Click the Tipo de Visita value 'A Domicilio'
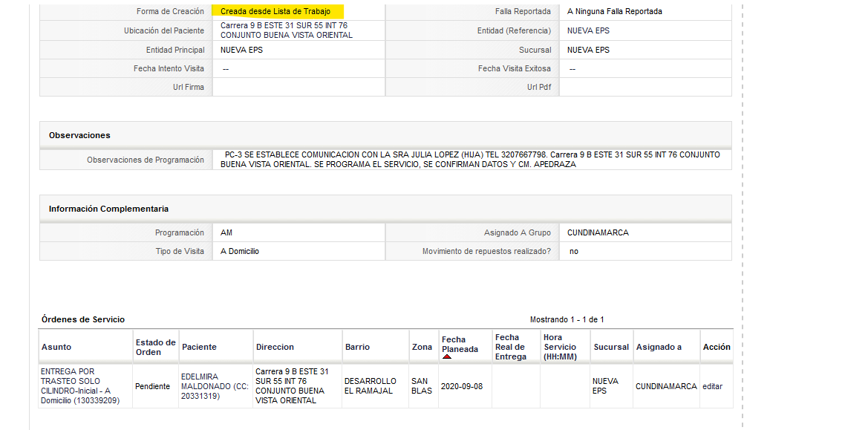Image resolution: width=868 pixels, height=430 pixels. coord(240,251)
